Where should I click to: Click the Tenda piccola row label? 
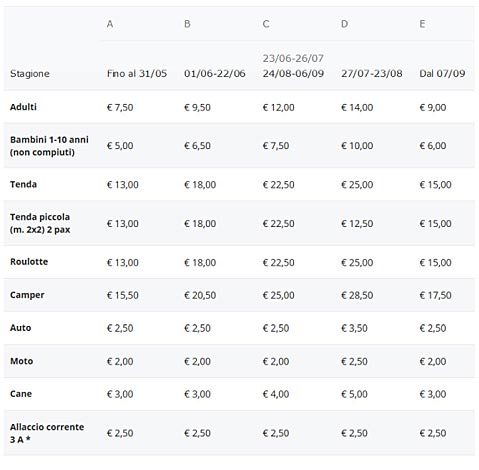[x=40, y=223]
